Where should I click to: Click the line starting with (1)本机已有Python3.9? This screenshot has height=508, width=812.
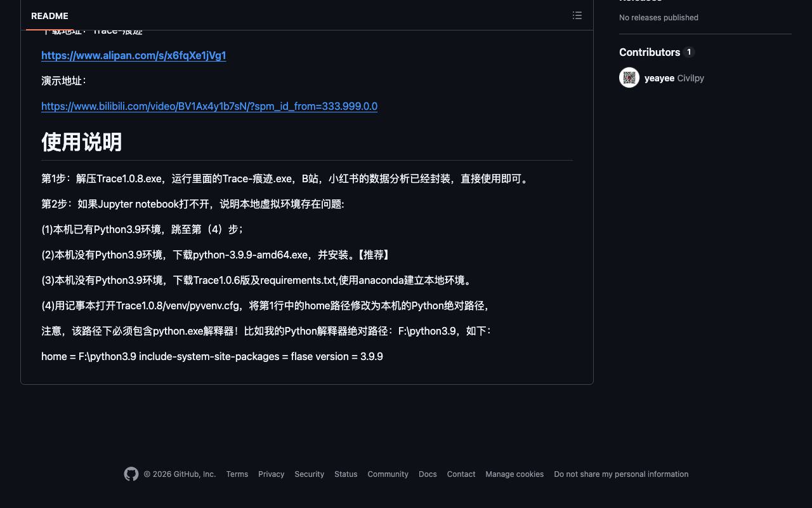[143, 229]
